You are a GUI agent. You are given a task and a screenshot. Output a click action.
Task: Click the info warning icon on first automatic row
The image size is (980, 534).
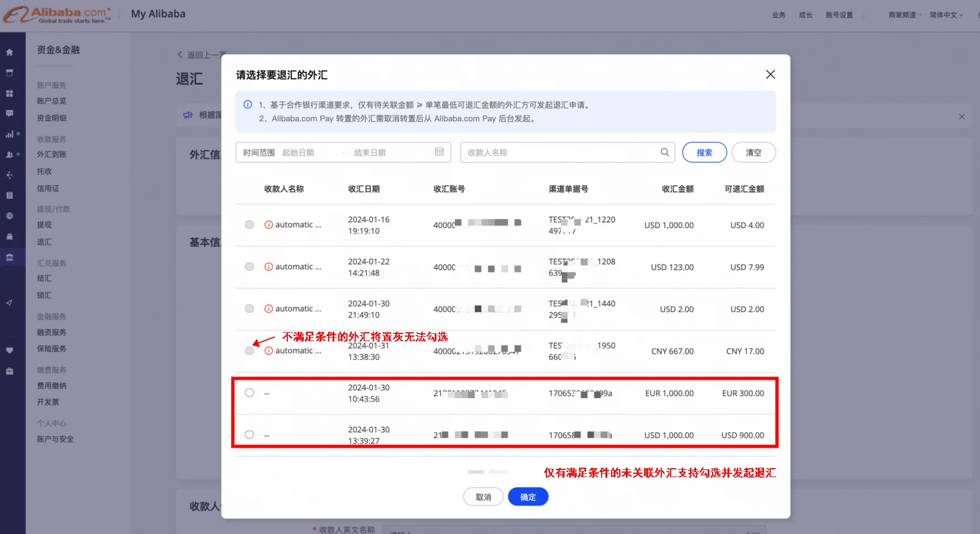pyautogui.click(x=268, y=225)
